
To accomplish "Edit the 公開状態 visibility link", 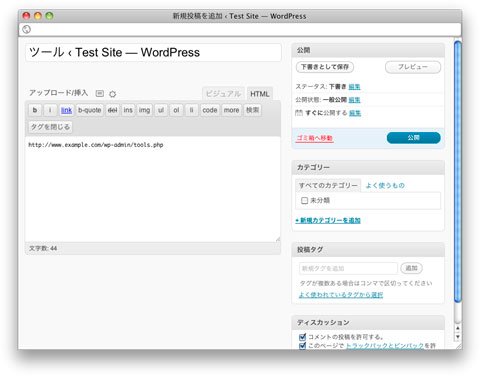I will [x=354, y=100].
